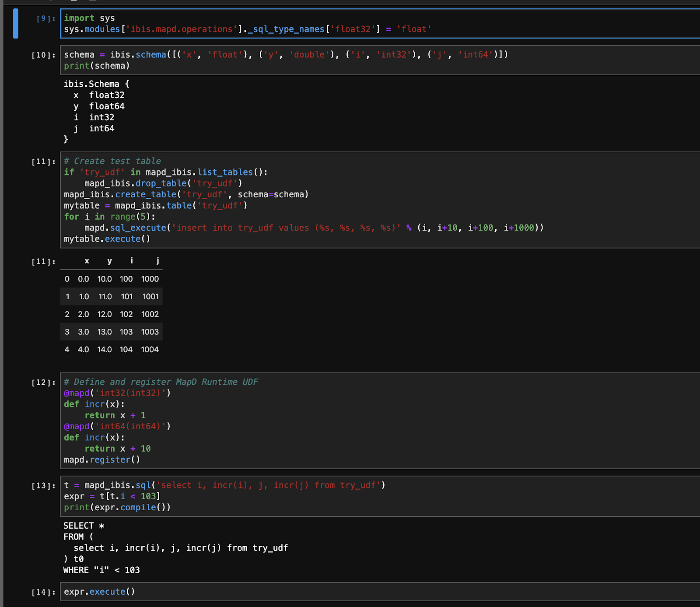Click table cell '104'

(126, 350)
